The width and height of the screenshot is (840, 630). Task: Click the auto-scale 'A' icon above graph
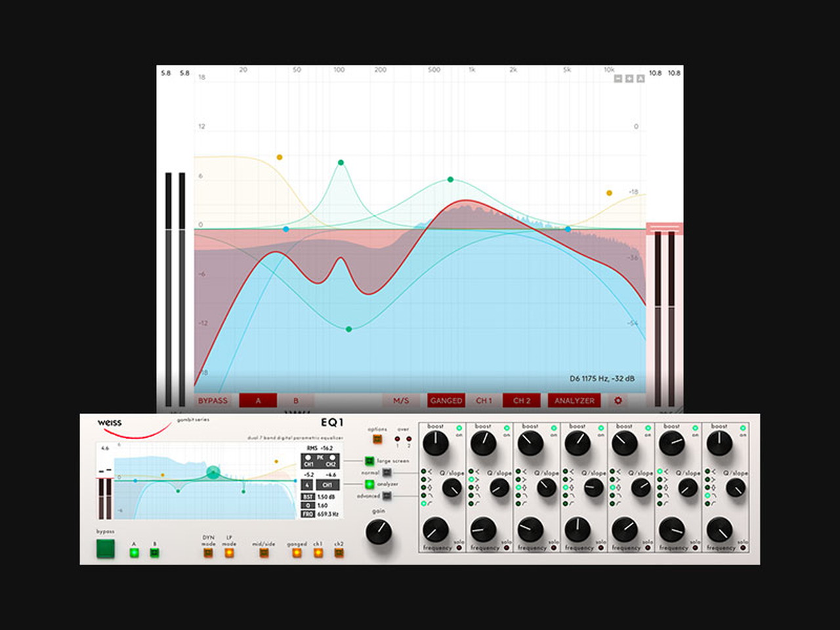pos(640,79)
